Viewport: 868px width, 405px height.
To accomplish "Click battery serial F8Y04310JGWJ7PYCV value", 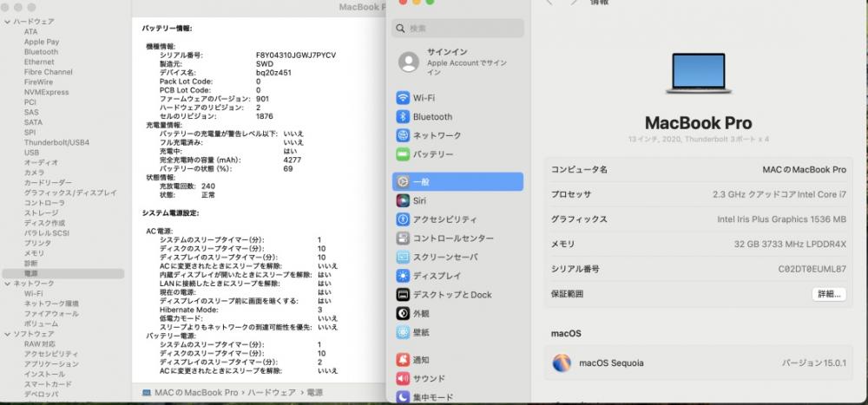I will [296, 56].
